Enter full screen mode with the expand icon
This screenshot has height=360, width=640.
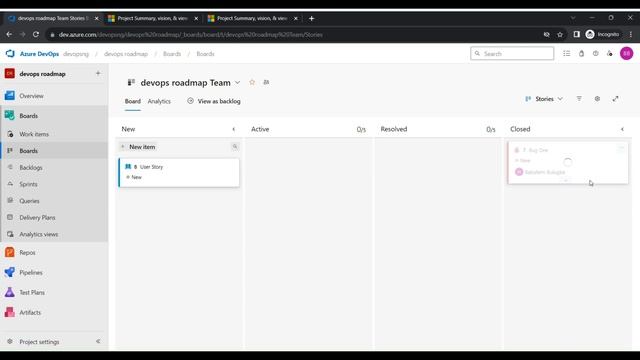coord(616,99)
